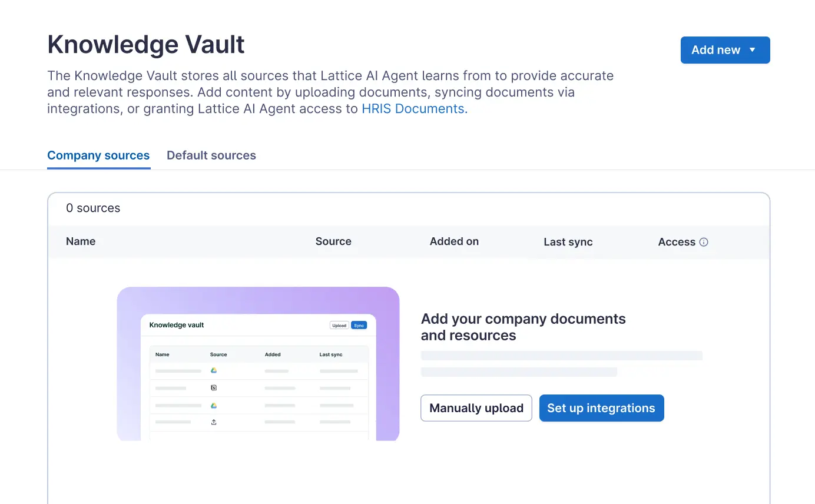Click the Access column header label

(x=677, y=242)
